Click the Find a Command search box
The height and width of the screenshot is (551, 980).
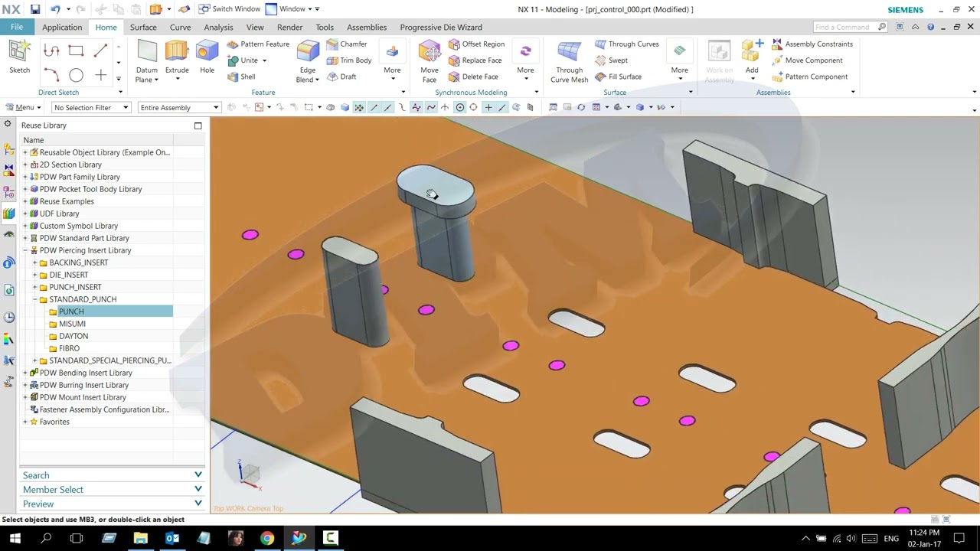coord(850,27)
